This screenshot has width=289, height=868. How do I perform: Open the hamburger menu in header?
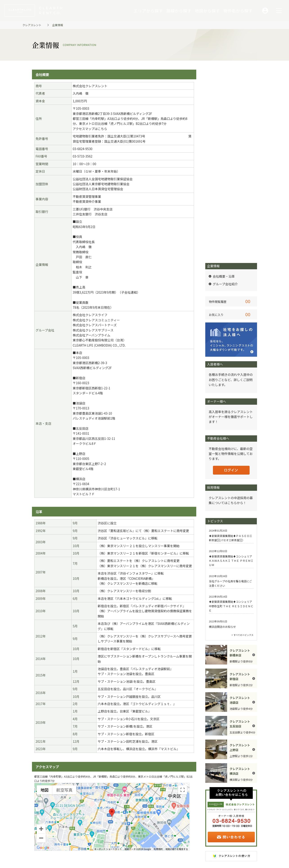[x=279, y=11]
